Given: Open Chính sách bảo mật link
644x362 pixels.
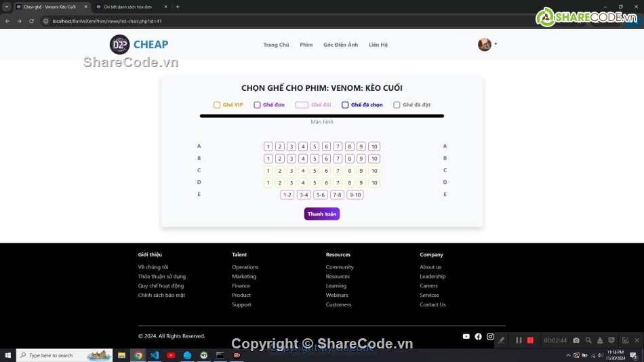Looking at the screenshot, I should pyautogui.click(x=161, y=295).
